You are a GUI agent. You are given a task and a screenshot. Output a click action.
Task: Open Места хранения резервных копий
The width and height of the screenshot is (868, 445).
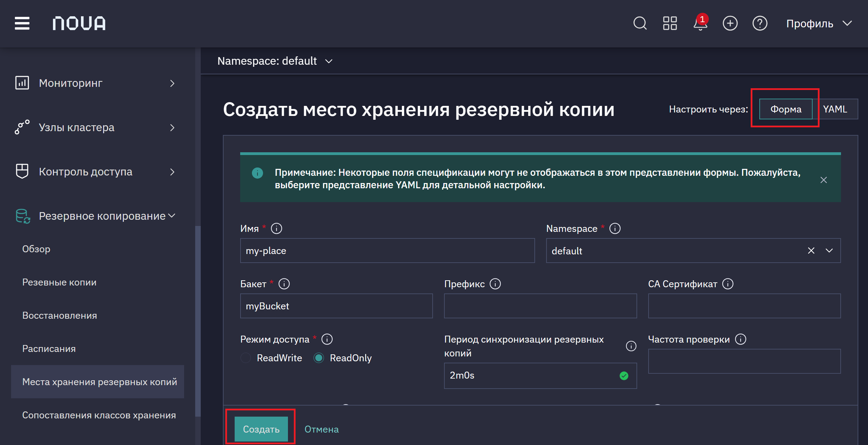point(98,382)
